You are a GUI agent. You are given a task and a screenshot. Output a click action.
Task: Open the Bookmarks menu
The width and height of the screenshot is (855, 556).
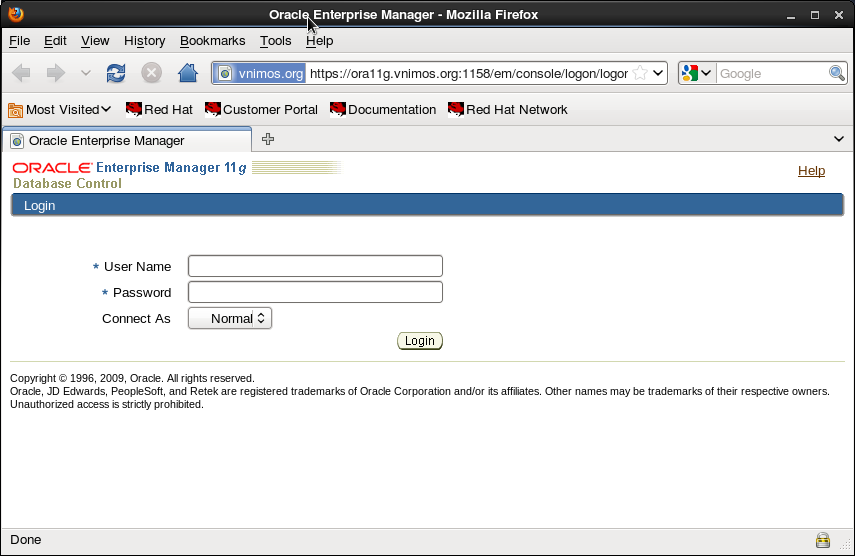pyautogui.click(x=213, y=41)
